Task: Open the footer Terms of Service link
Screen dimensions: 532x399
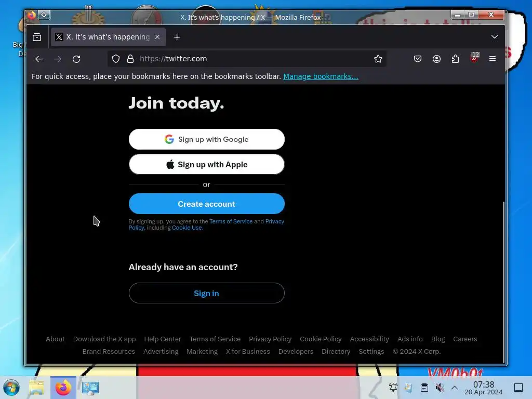Action: click(x=215, y=339)
